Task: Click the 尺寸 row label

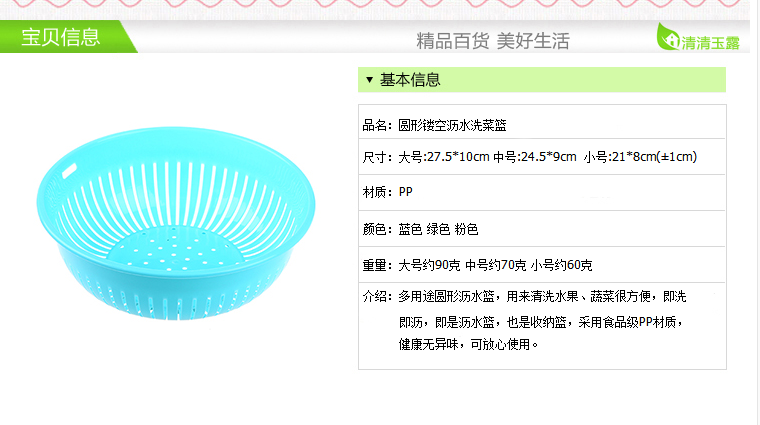Action: (x=377, y=157)
